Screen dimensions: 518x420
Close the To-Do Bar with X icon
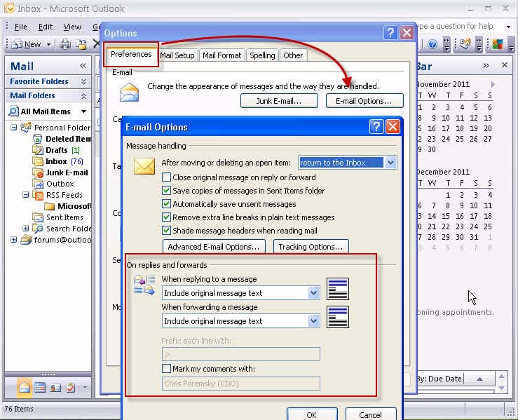click(x=505, y=65)
